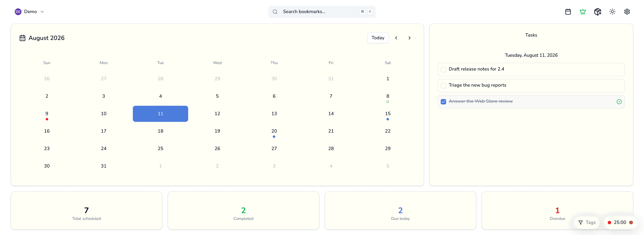Click the K shortcut key badge

370,12
